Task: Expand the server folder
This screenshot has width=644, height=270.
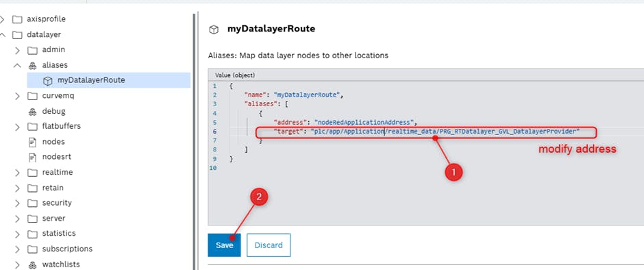Action: click(17, 219)
